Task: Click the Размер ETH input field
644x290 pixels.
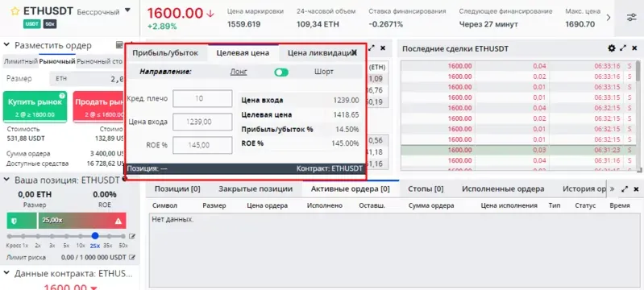Action: point(87,79)
